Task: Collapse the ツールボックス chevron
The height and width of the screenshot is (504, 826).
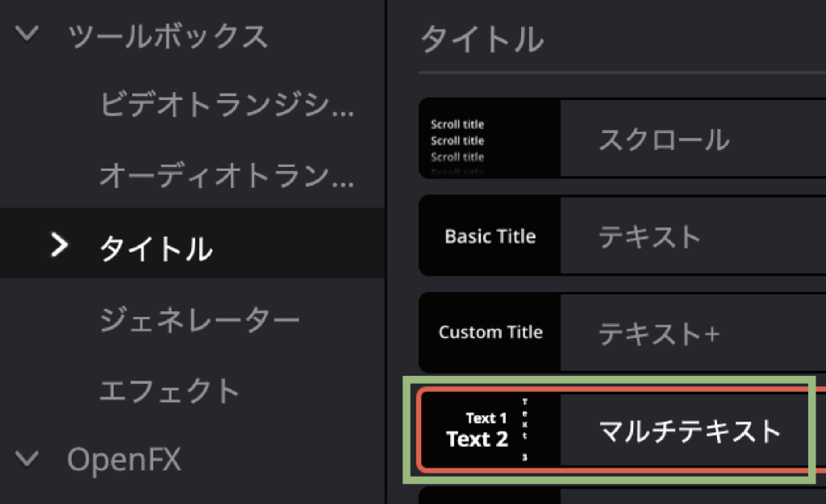Action: 28,35
